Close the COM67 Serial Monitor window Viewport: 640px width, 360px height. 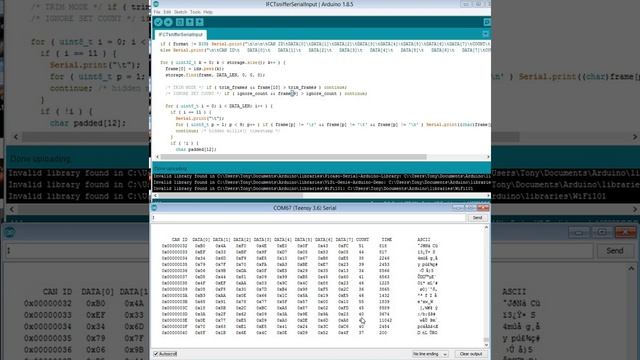pos(483,208)
